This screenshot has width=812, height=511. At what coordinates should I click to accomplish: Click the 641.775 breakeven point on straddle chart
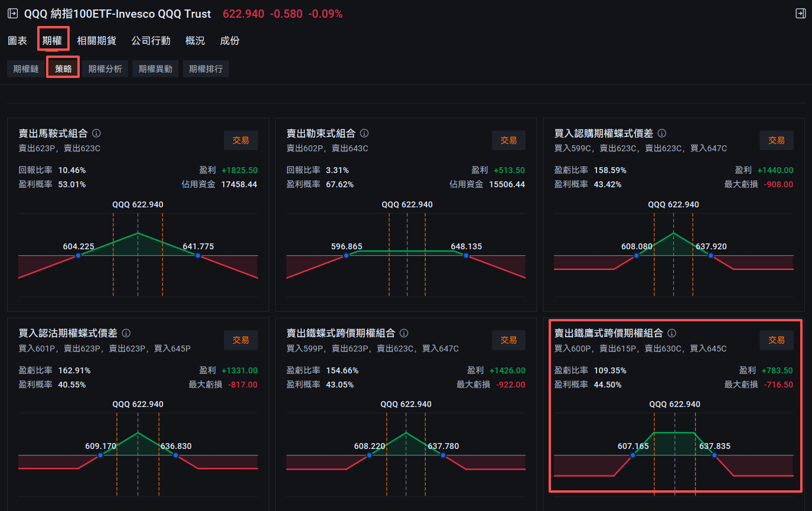coord(198,256)
